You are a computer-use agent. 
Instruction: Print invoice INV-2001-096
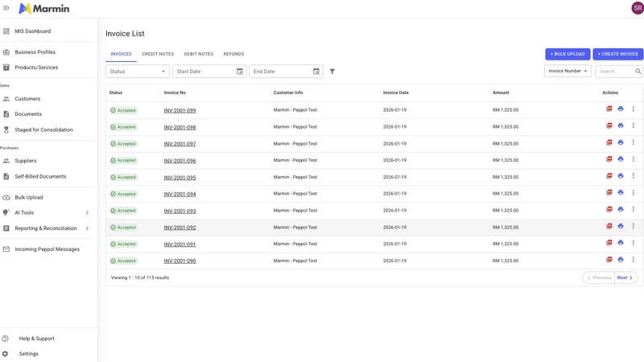click(621, 158)
